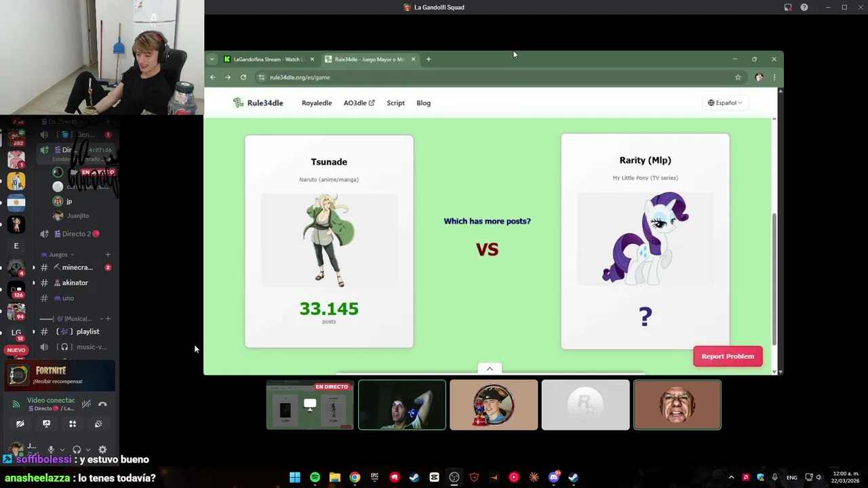The image size is (868, 488).
Task: Open Epic Games launcher from taskbar
Action: click(374, 477)
